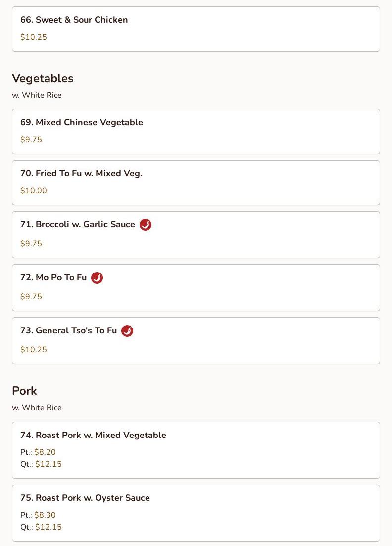The height and width of the screenshot is (546, 392).
Task: Click the spicy icon next to Broccoli w. Garlic Sauce
Action: pyautogui.click(x=146, y=225)
